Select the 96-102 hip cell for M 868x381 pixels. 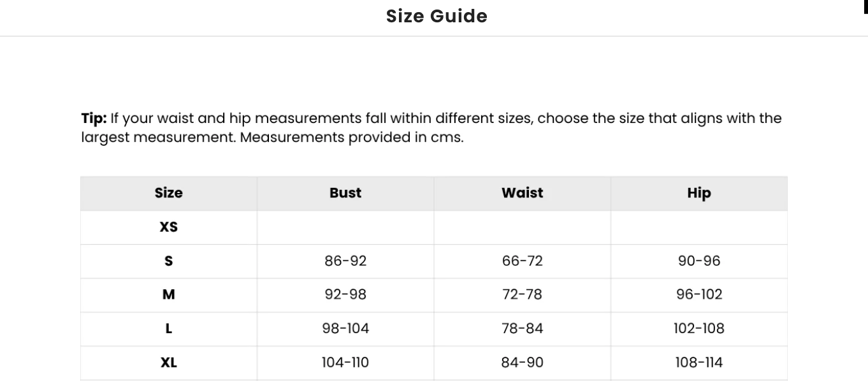tap(698, 294)
